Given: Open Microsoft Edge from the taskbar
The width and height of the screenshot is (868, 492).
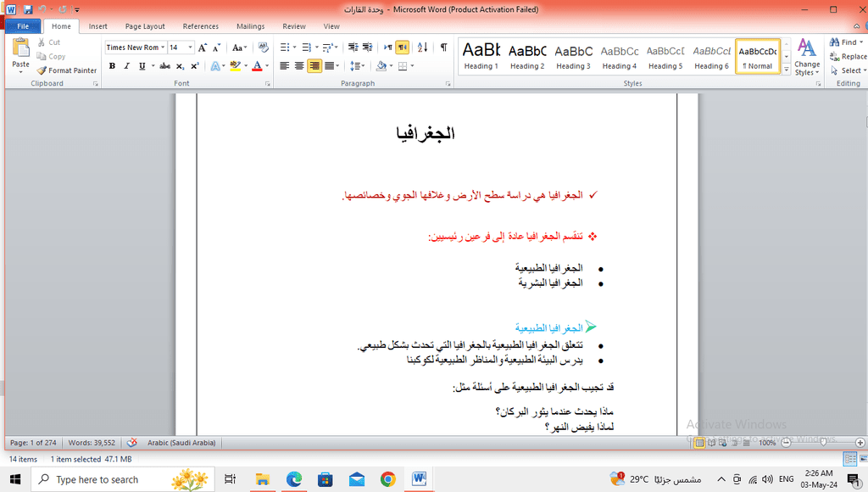Looking at the screenshot, I should pyautogui.click(x=293, y=479).
